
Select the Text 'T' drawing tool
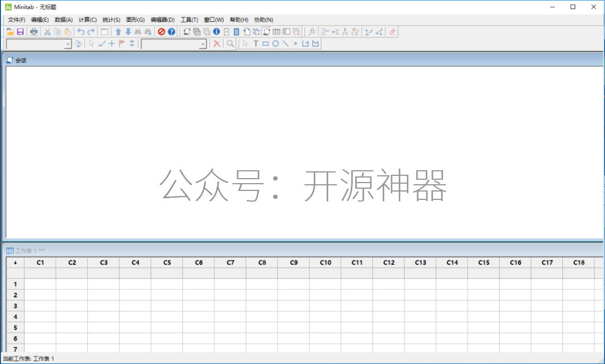(255, 44)
